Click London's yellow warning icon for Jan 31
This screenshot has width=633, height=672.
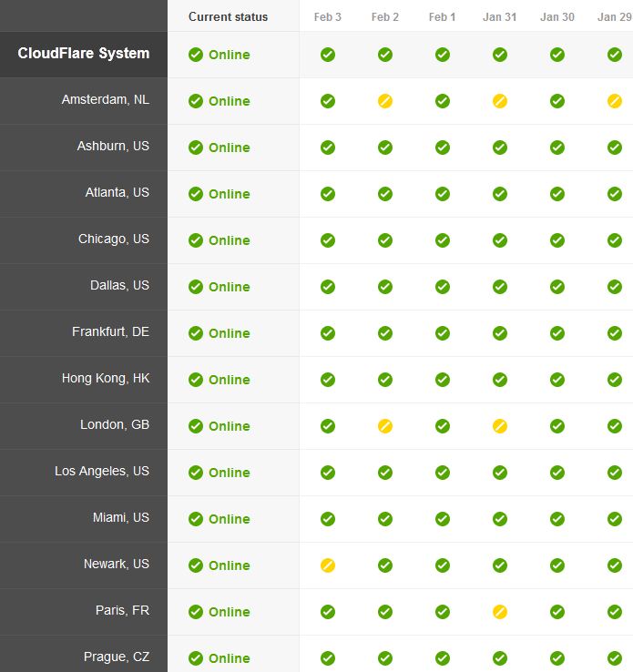(x=500, y=426)
